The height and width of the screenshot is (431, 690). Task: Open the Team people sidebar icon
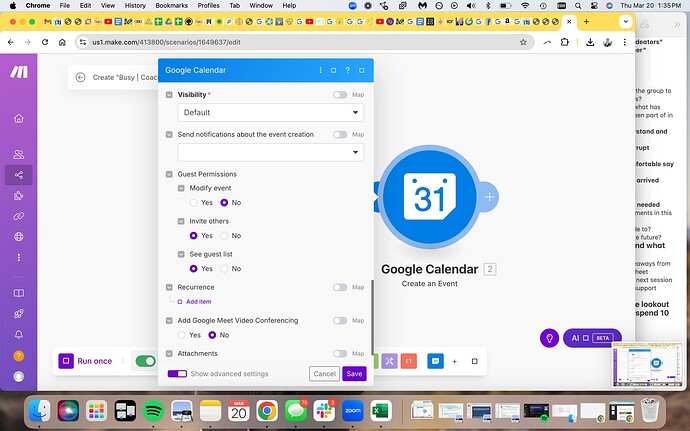click(x=18, y=155)
